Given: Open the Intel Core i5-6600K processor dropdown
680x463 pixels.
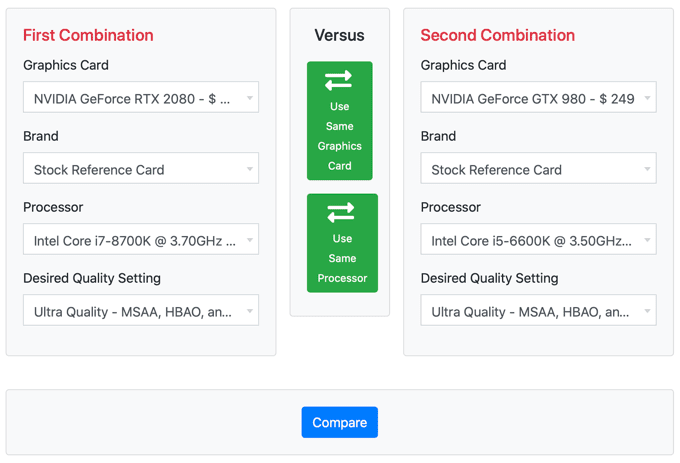Looking at the screenshot, I should click(538, 240).
